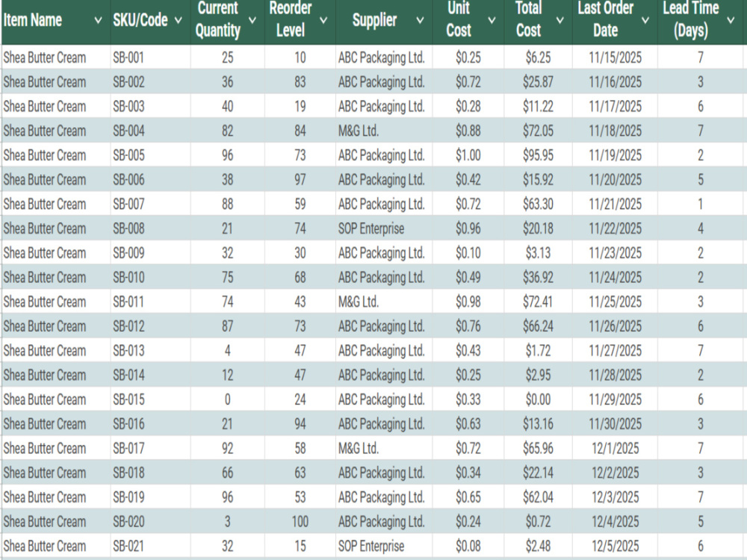This screenshot has width=747, height=560.
Task: Open the Supplier column filter dropdown
Action: coord(420,20)
